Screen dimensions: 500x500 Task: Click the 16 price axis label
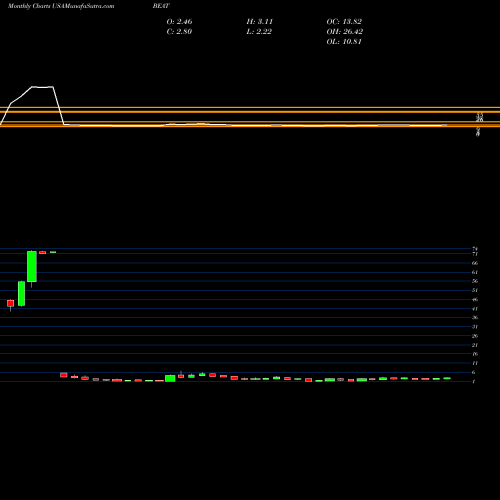tap(475, 354)
